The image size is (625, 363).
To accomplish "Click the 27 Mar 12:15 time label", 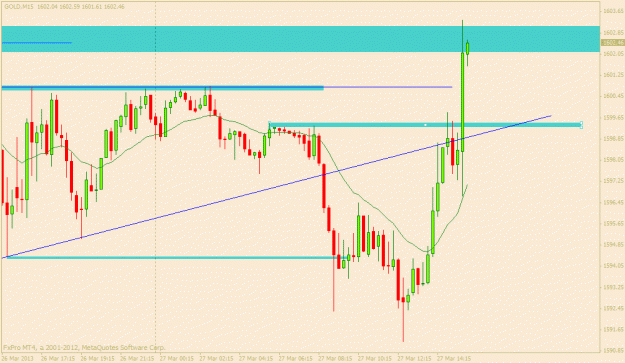I will click(x=414, y=358).
